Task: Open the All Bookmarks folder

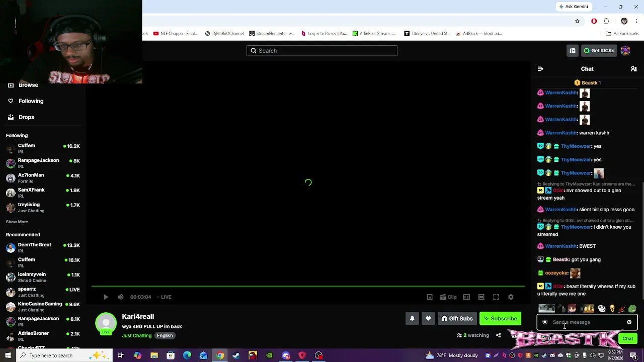Action: 622,34
